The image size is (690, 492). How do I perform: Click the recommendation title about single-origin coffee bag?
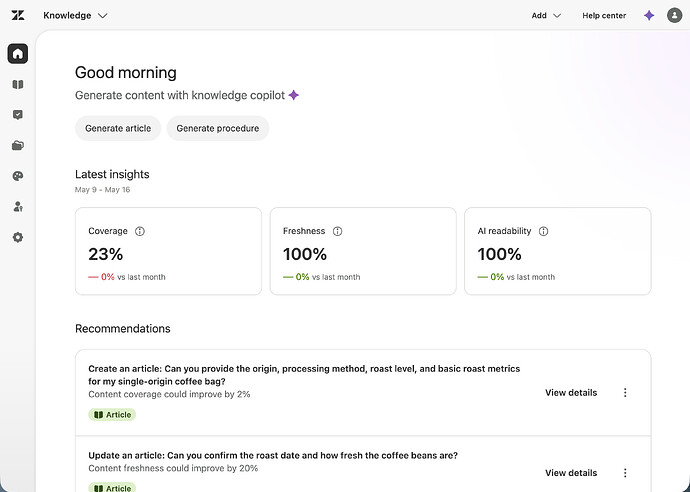[x=304, y=375]
